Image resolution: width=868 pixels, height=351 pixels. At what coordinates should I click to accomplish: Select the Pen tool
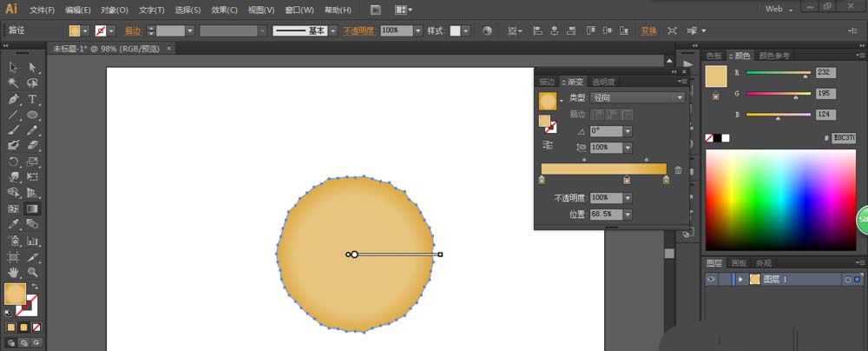click(x=14, y=99)
